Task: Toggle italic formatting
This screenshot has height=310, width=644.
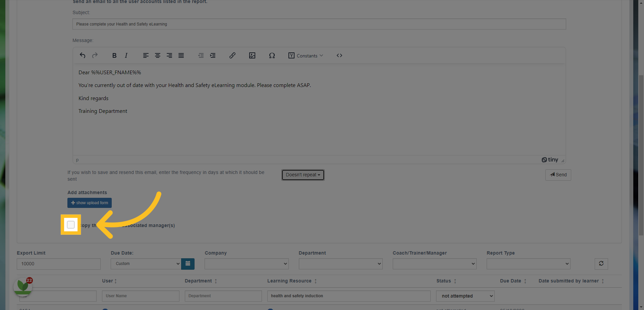Action: (x=126, y=55)
